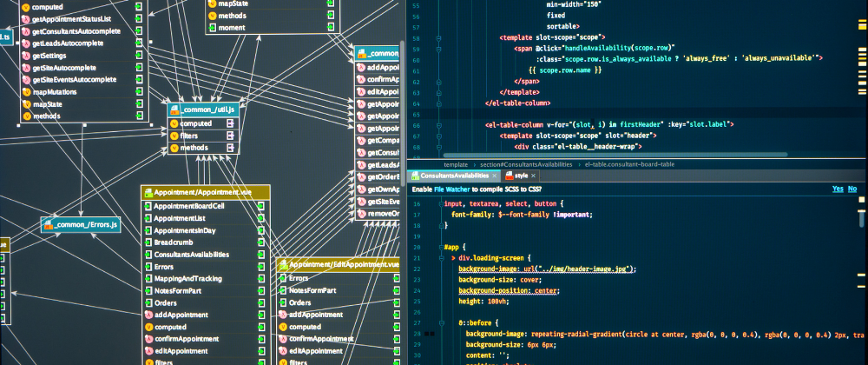868x365 pixels.
Task: Open the style editor tab
Action: [520, 176]
